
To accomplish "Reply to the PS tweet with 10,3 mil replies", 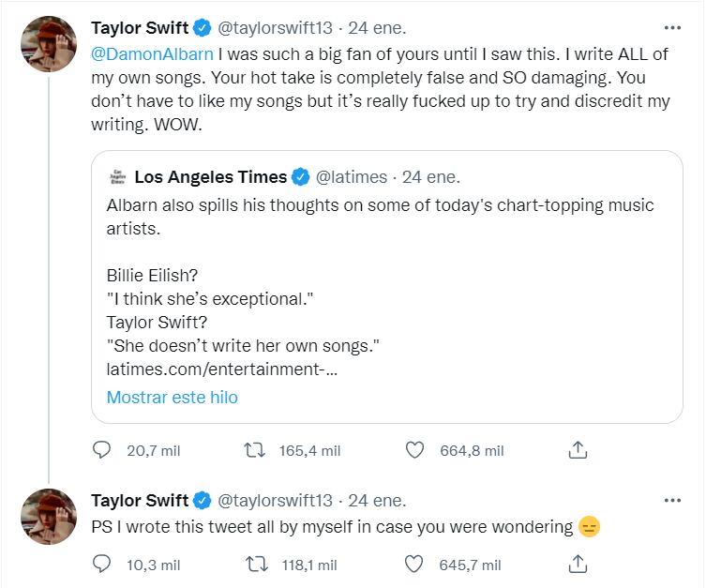I will [102, 565].
